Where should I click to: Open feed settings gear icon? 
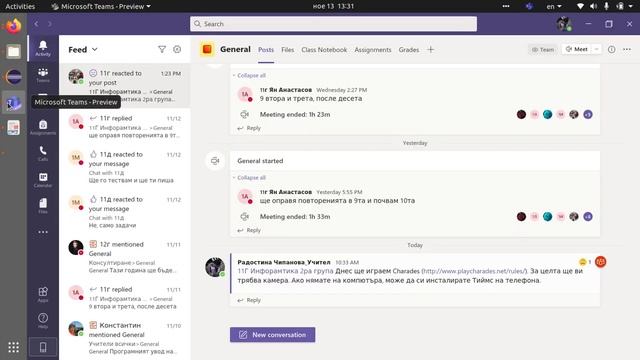pos(177,49)
